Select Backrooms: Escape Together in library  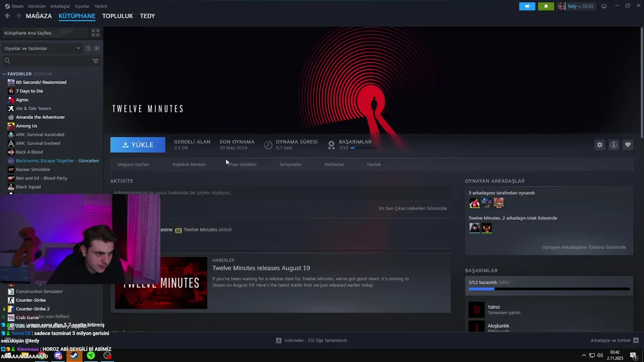coord(53,161)
